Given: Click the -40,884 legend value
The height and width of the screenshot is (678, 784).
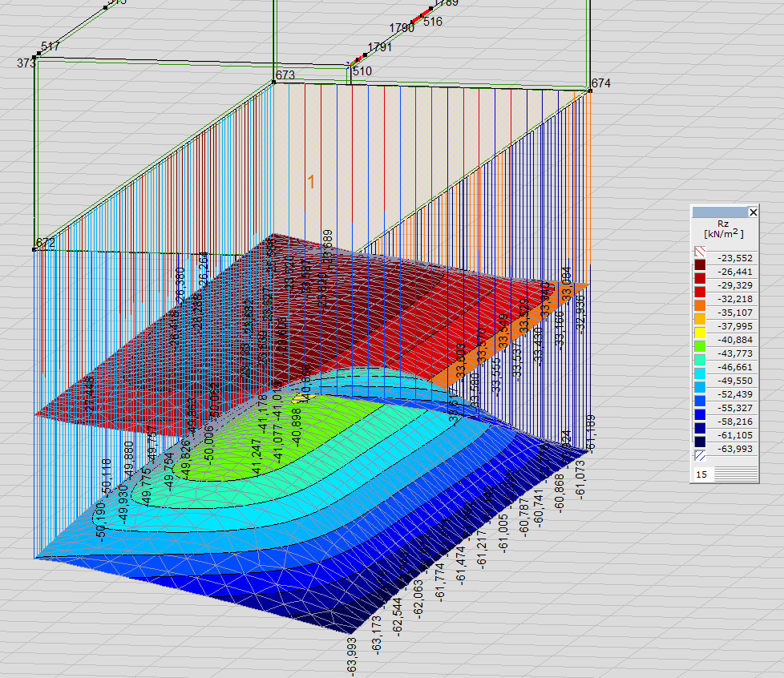Looking at the screenshot, I should coord(735,340).
